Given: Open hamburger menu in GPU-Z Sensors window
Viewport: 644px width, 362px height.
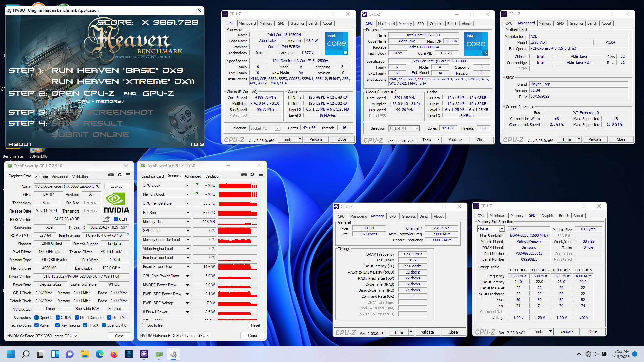Looking at the screenshot, I should click(x=261, y=174).
